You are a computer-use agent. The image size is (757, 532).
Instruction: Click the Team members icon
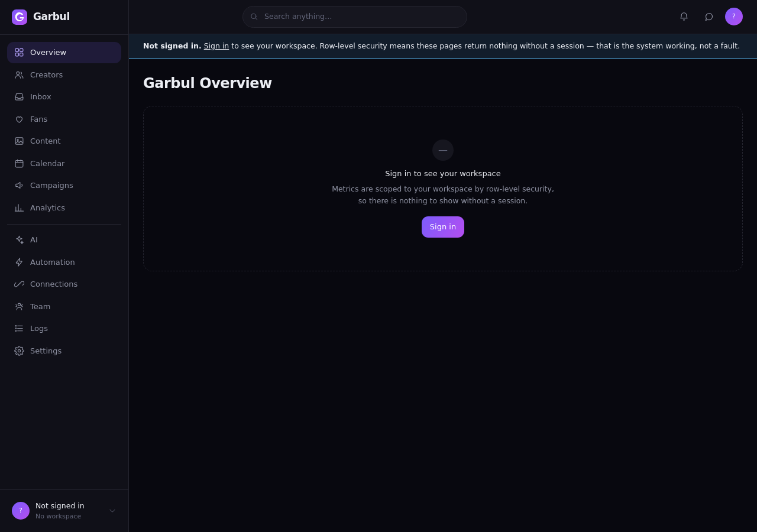(19, 307)
